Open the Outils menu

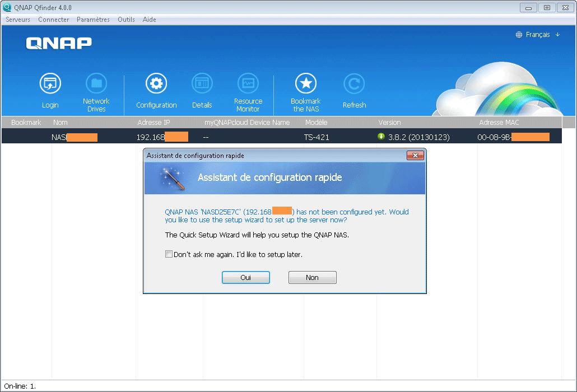(x=126, y=20)
